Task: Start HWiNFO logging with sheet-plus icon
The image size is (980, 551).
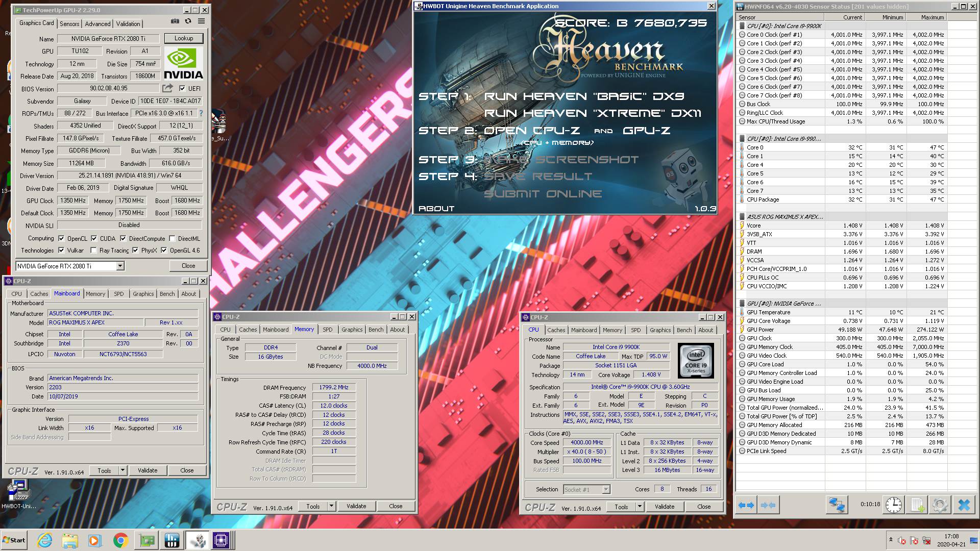Action: pyautogui.click(x=917, y=505)
